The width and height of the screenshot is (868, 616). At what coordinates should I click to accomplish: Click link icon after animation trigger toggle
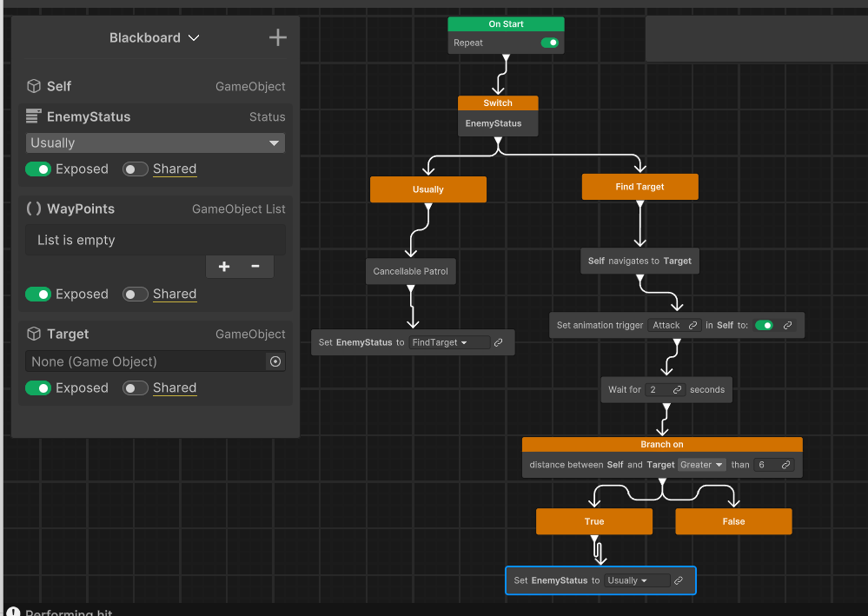click(787, 325)
